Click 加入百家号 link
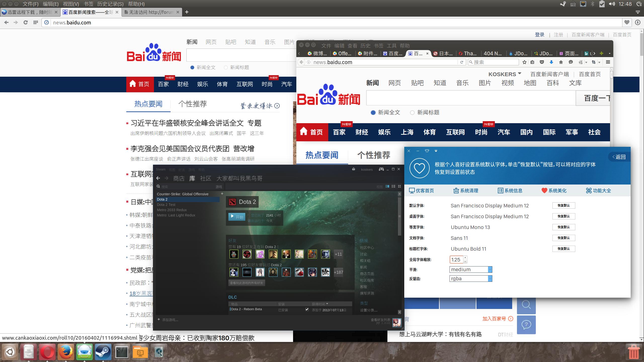The image size is (644, 362). [x=497, y=319]
